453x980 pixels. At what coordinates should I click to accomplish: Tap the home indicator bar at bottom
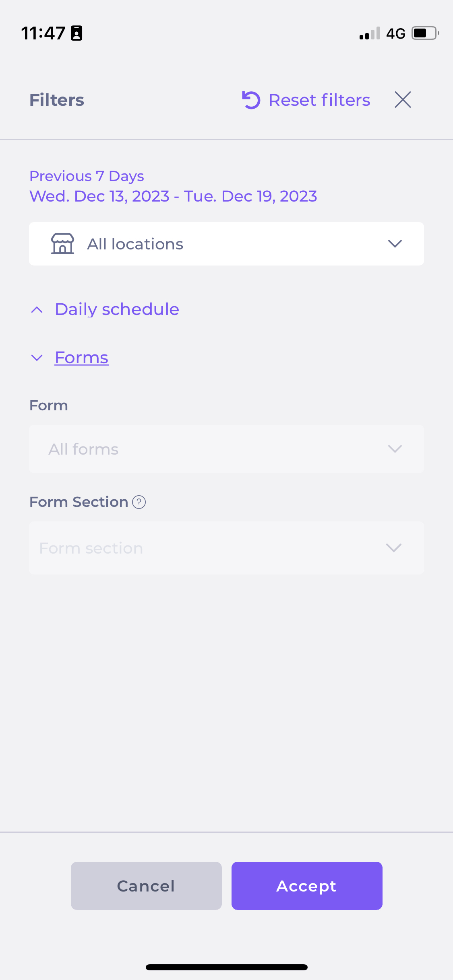(226, 967)
